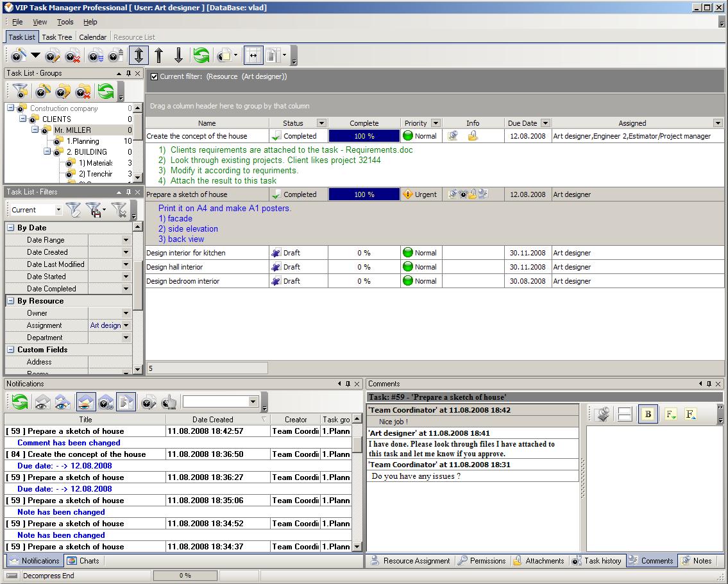The width and height of the screenshot is (728, 584).
Task: Collapse the Mr. MILLER tree node
Action: point(35,130)
